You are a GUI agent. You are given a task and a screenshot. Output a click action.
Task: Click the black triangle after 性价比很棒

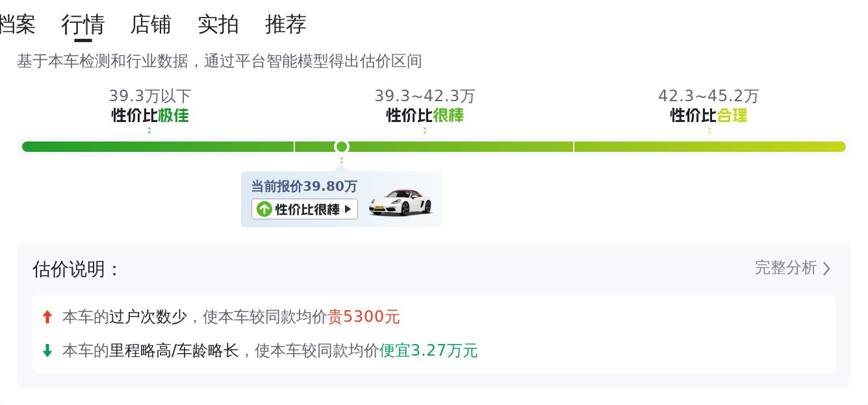[x=348, y=209]
